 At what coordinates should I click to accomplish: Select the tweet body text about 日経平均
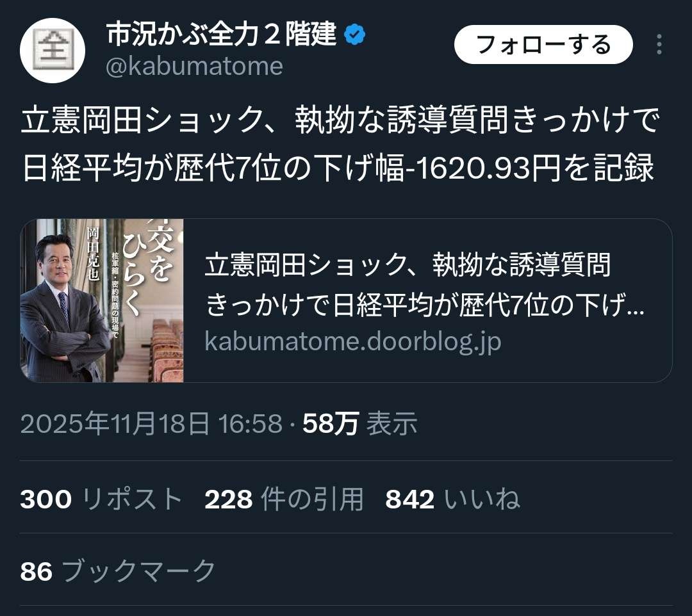point(340,143)
